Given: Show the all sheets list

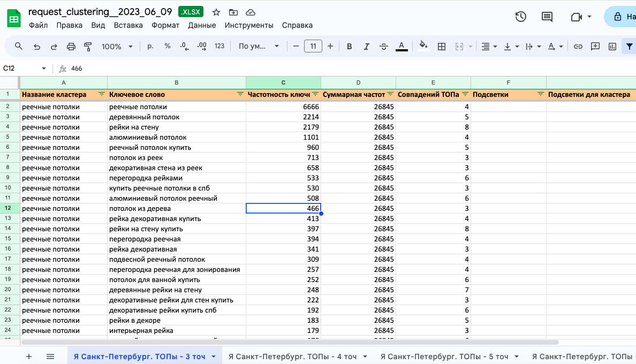Looking at the screenshot, I should (50, 357).
